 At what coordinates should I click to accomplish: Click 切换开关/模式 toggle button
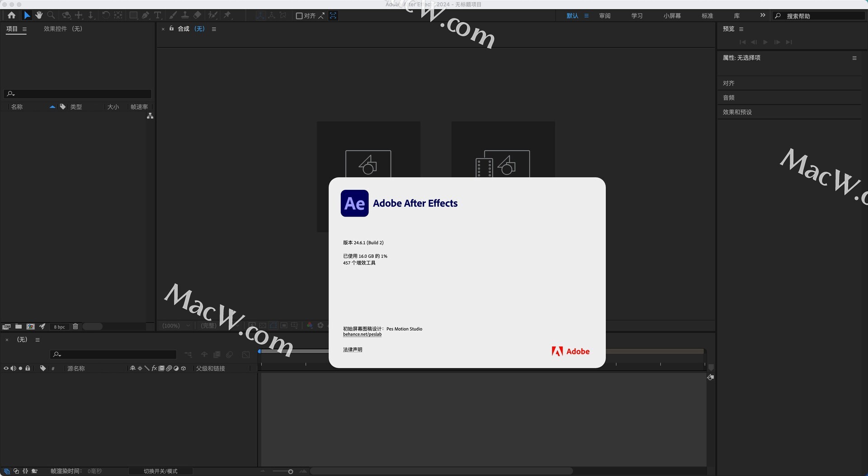(x=160, y=471)
